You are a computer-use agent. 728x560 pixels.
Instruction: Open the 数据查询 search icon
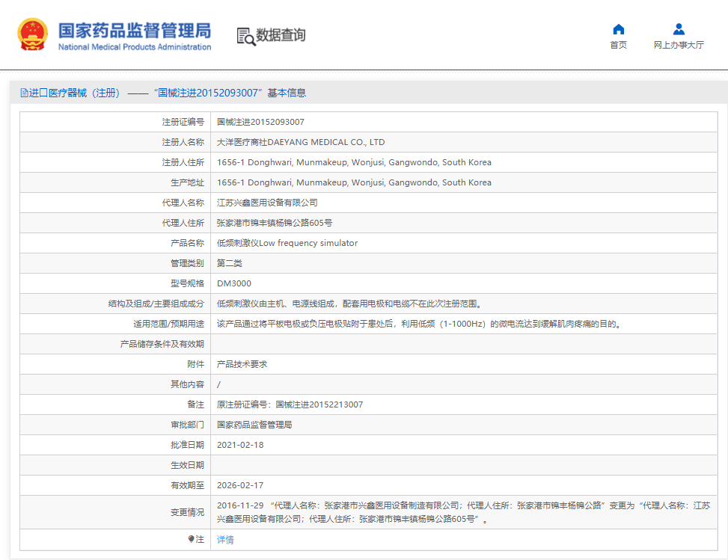pos(246,37)
